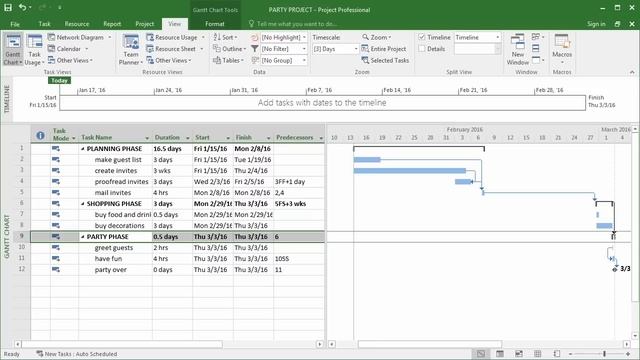Open the Task Usage view

[34, 49]
